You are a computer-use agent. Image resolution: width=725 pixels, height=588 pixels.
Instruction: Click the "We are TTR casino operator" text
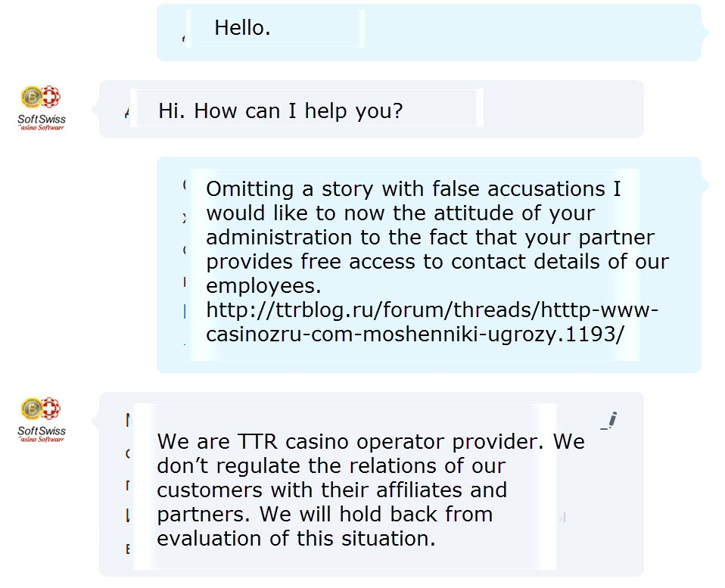371,441
